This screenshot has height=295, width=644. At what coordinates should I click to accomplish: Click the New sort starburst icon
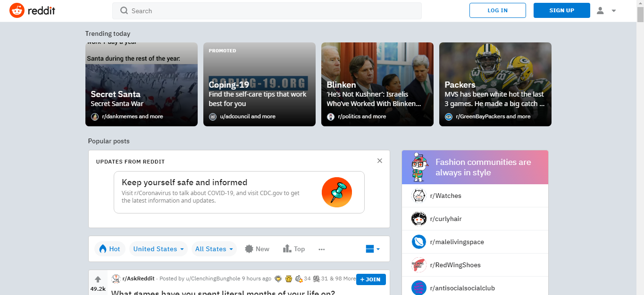(x=249, y=249)
